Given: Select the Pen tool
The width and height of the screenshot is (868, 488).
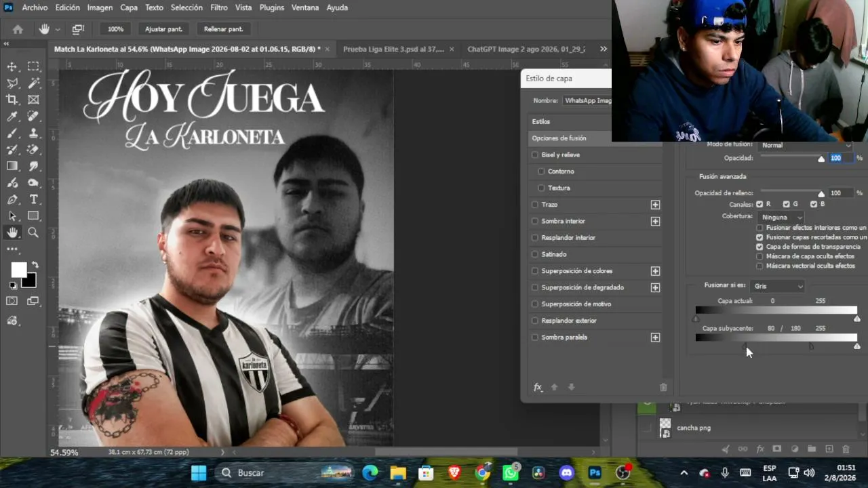Looking at the screenshot, I should 12,199.
